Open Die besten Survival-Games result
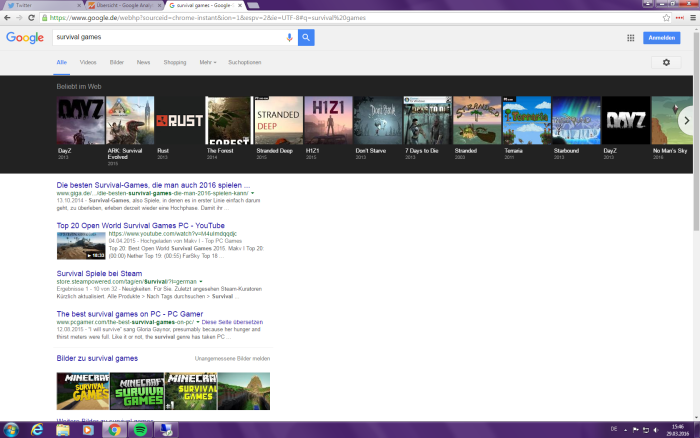Screen dimensions: 700x438 (x=153, y=185)
